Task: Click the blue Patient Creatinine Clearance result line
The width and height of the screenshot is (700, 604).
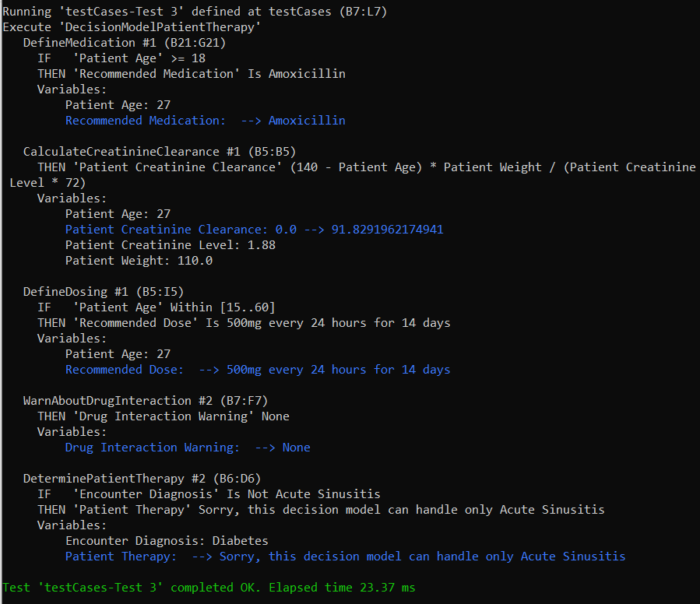Action: (255, 230)
